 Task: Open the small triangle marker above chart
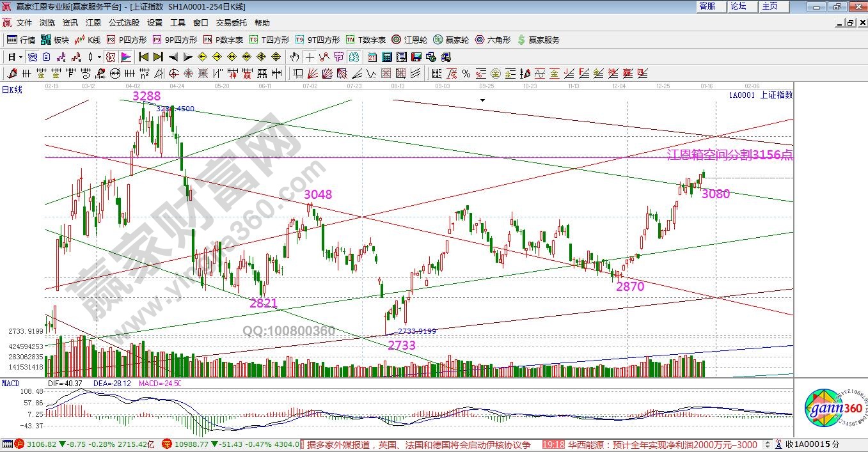482,100
